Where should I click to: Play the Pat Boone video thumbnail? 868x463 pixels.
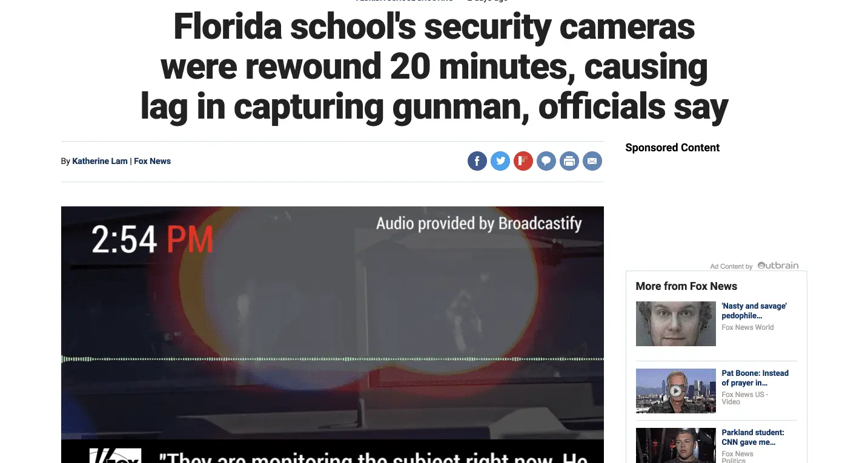[x=676, y=391]
